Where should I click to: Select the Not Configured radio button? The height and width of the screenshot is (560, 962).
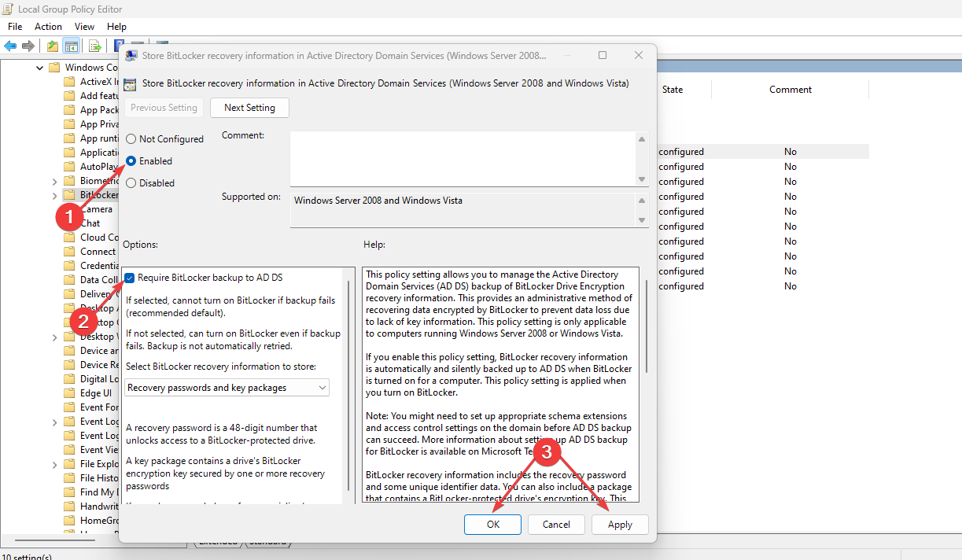(131, 139)
